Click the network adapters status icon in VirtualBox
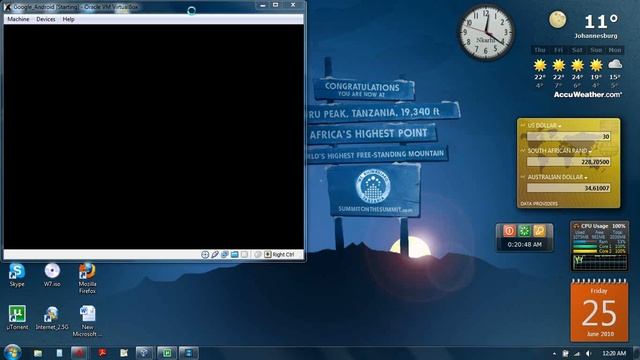This screenshot has width=640, height=360. 225,254
